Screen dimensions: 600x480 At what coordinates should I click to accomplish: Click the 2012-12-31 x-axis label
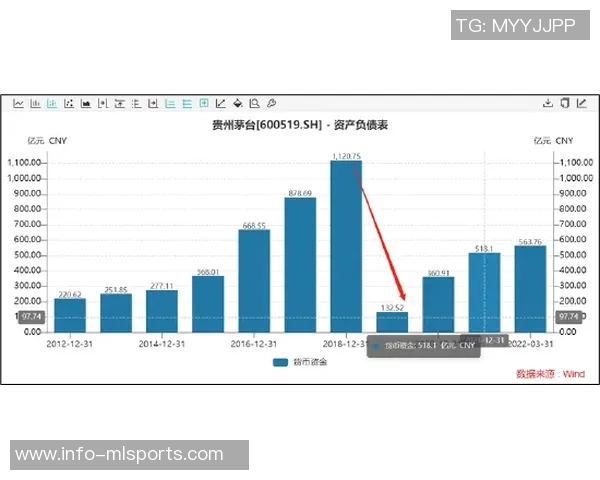[x=70, y=344]
